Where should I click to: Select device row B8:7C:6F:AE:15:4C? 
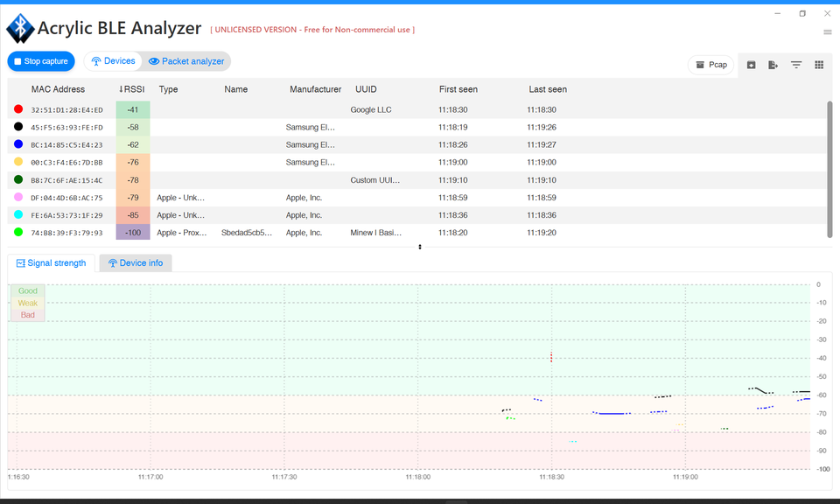click(x=416, y=180)
